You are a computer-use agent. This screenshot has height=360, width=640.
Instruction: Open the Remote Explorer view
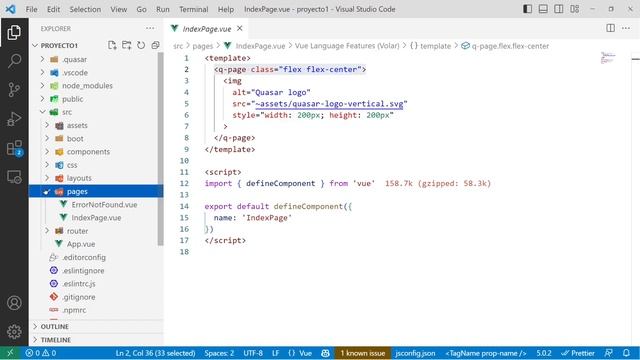pyautogui.click(x=14, y=177)
